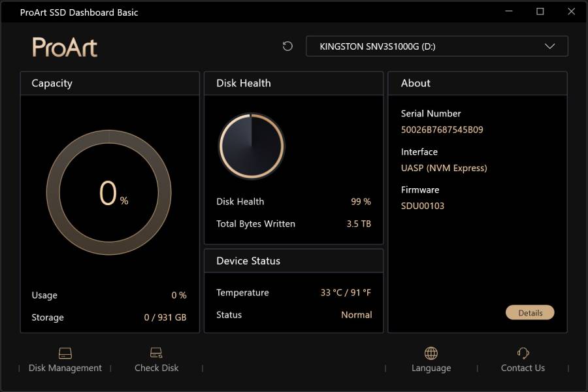Image resolution: width=588 pixels, height=392 pixels.
Task: Click the disk health circular gauge
Action: click(x=252, y=146)
